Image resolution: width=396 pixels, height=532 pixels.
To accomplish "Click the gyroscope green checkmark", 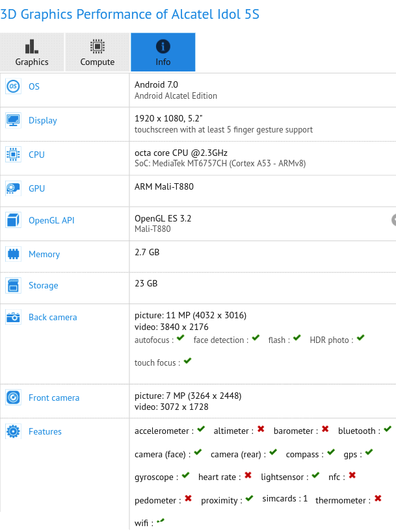I will 185,475.
